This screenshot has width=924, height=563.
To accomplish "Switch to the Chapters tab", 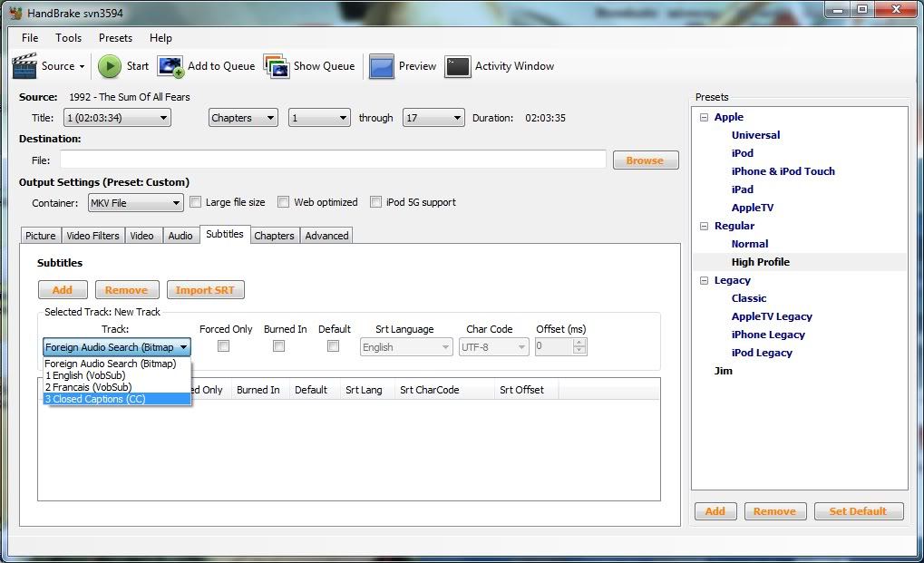I will 274,236.
